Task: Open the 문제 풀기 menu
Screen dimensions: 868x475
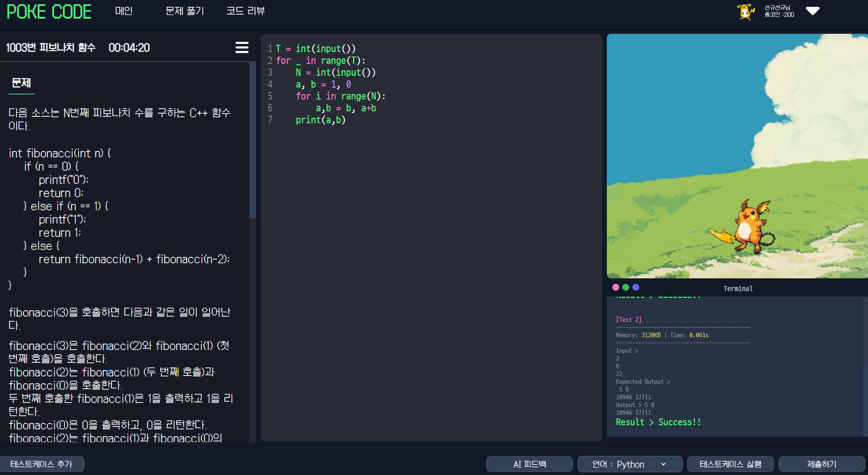Action: (184, 11)
